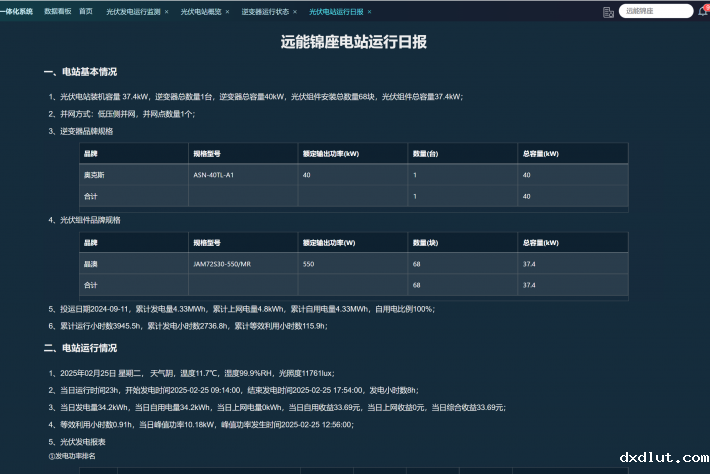This screenshot has height=474, width=710.
Task: Click the line starting 投运日期2024-09-11
Action: point(242,309)
